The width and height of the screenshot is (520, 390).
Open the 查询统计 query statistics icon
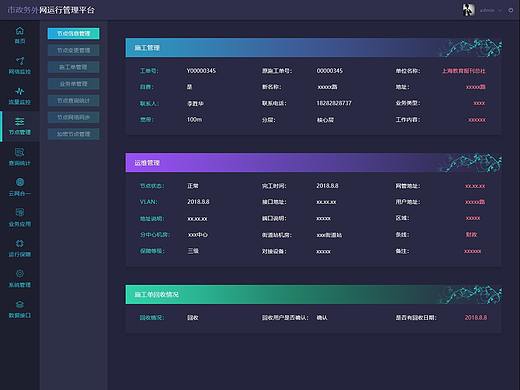[20, 152]
